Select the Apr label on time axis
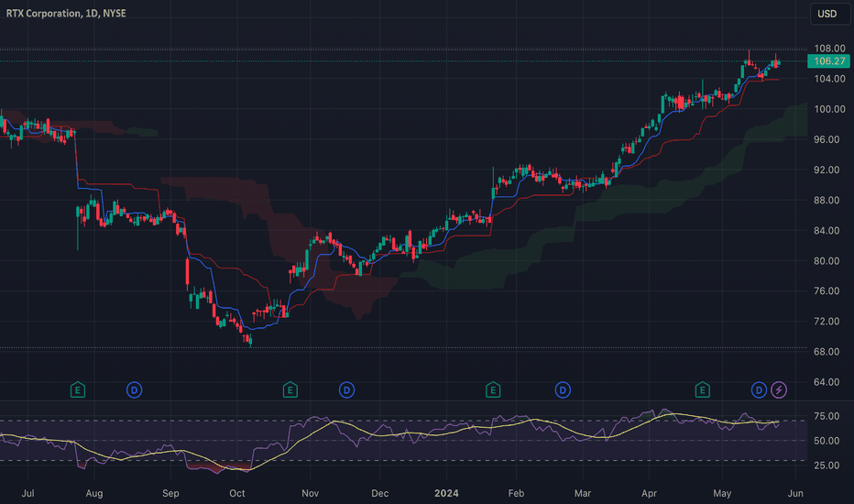The height and width of the screenshot is (504, 854). click(x=649, y=493)
